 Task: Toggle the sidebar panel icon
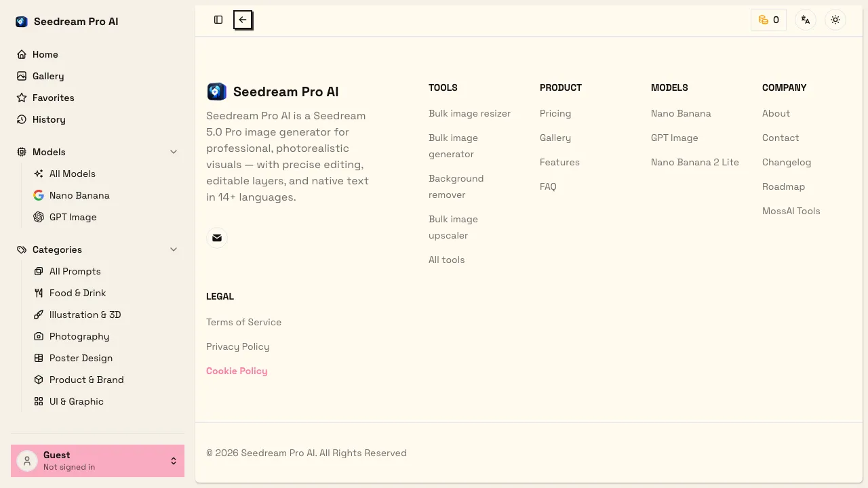218,20
